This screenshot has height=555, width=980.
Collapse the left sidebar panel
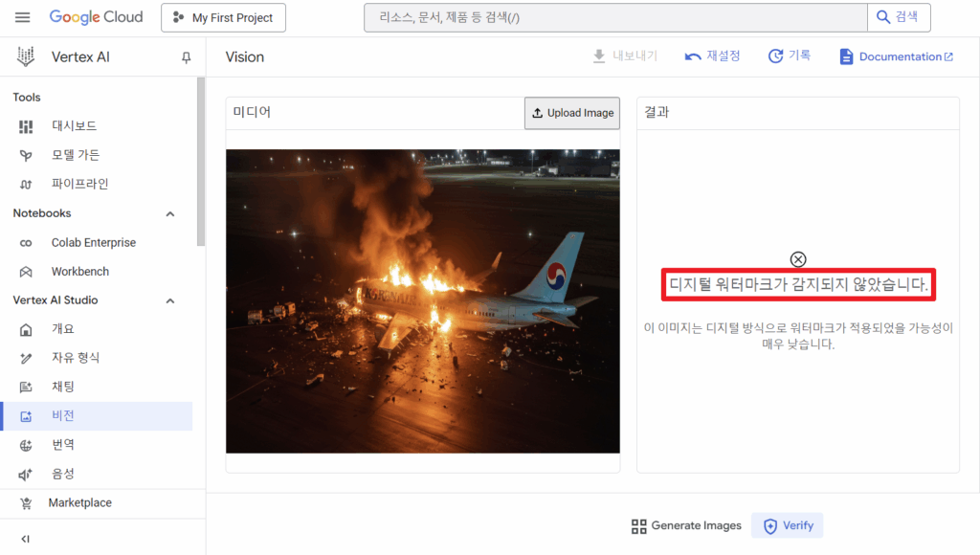click(25, 539)
